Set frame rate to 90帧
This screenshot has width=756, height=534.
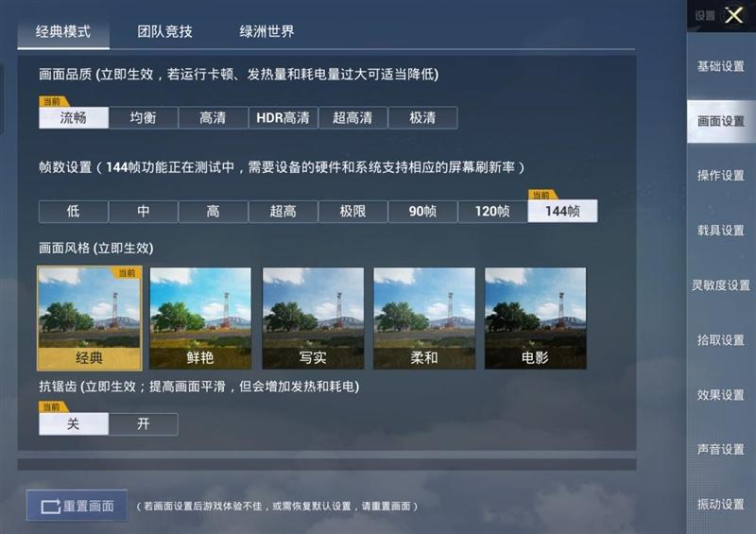[422, 212]
